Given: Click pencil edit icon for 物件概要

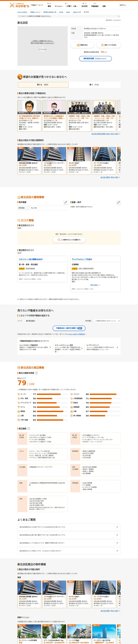Looking at the screenshot, I should 66,202.
